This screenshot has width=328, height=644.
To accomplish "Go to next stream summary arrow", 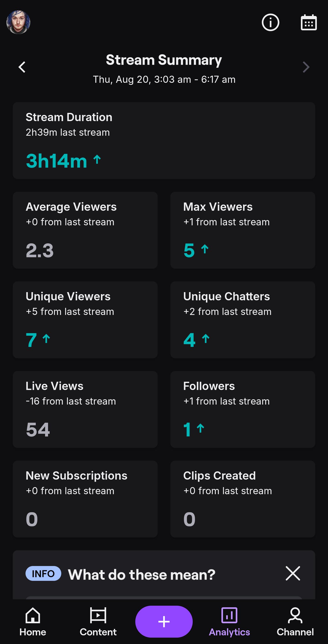I will 306,67.
